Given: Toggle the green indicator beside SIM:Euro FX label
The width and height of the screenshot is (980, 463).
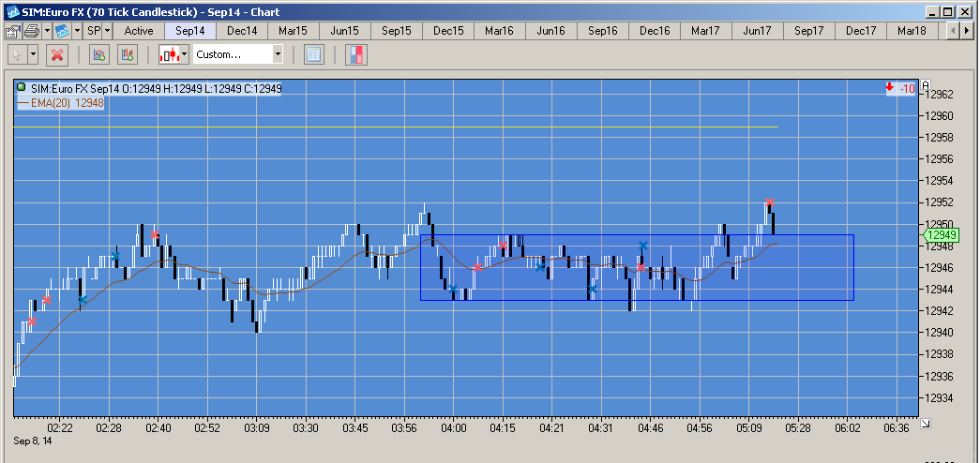Looking at the screenshot, I should [x=22, y=89].
